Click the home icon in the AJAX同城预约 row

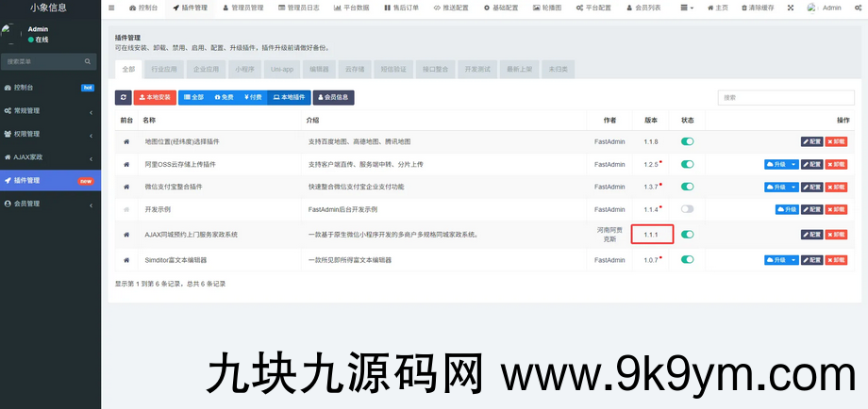tap(126, 234)
